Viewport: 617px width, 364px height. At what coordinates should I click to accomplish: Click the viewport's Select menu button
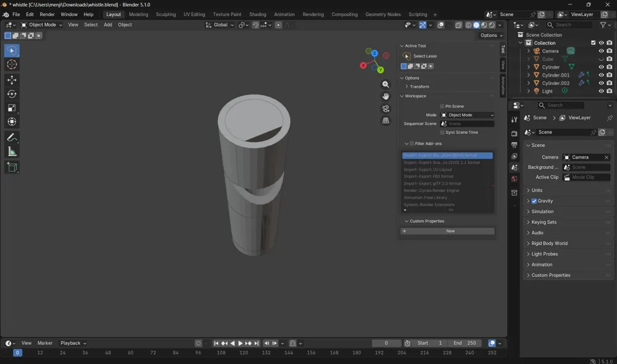coord(91,25)
